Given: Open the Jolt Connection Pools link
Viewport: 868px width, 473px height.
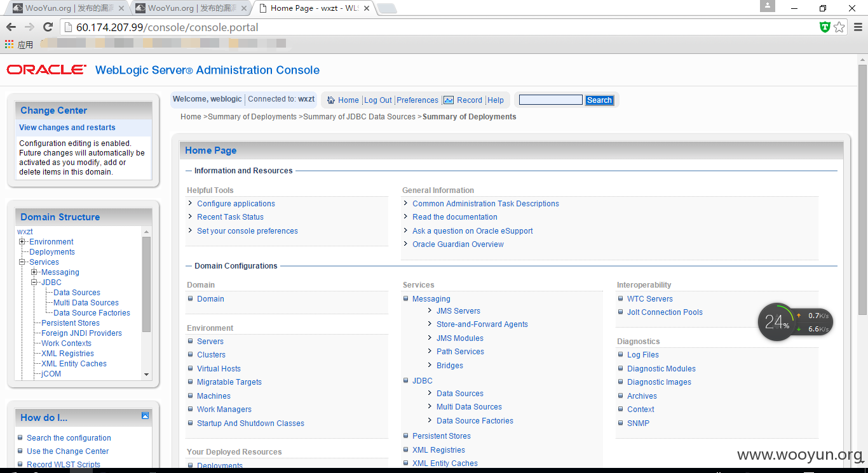Looking at the screenshot, I should (x=665, y=312).
